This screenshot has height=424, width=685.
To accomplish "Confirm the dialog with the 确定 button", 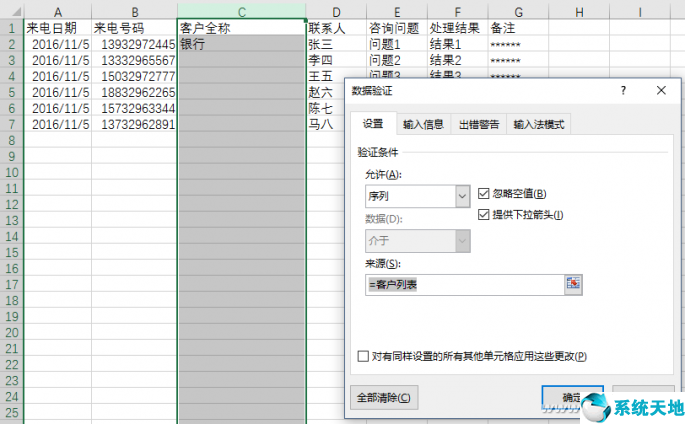I will click(572, 396).
